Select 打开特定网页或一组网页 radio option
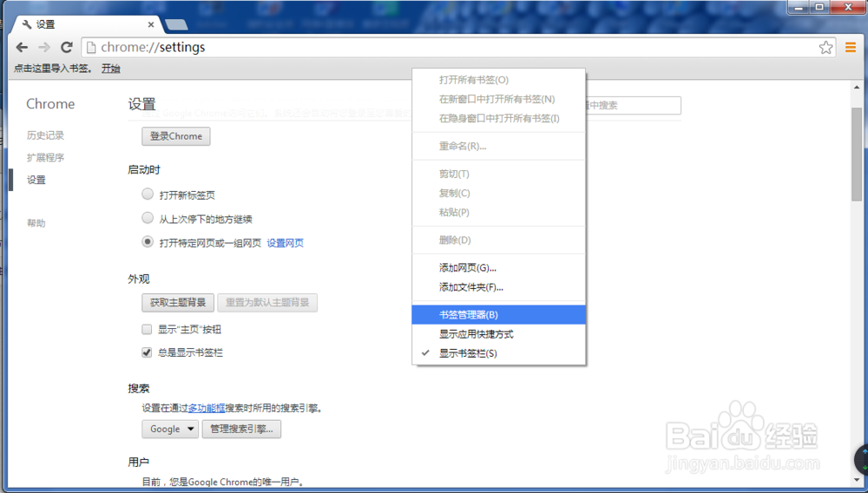The width and height of the screenshot is (868, 493). tap(148, 242)
